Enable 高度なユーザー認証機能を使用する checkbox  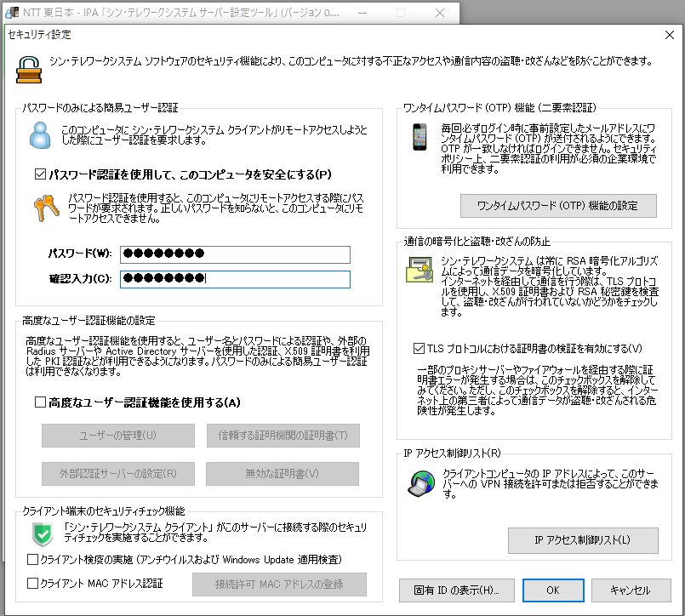(x=40, y=402)
